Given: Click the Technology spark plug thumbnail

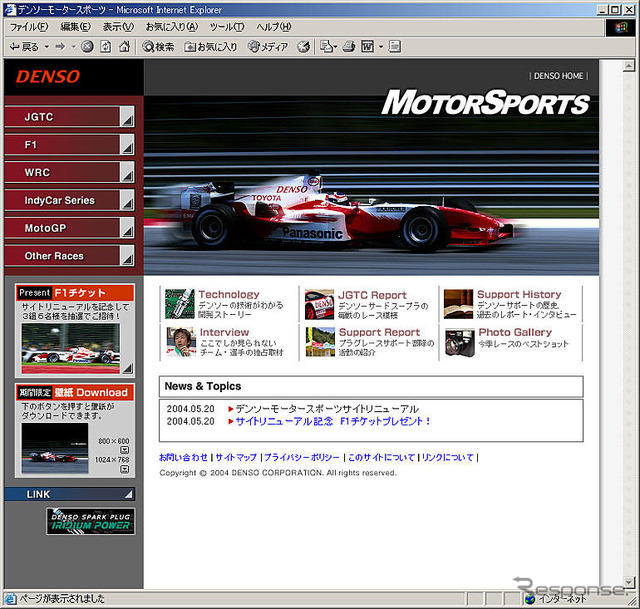Looking at the screenshot, I should coord(180,304).
